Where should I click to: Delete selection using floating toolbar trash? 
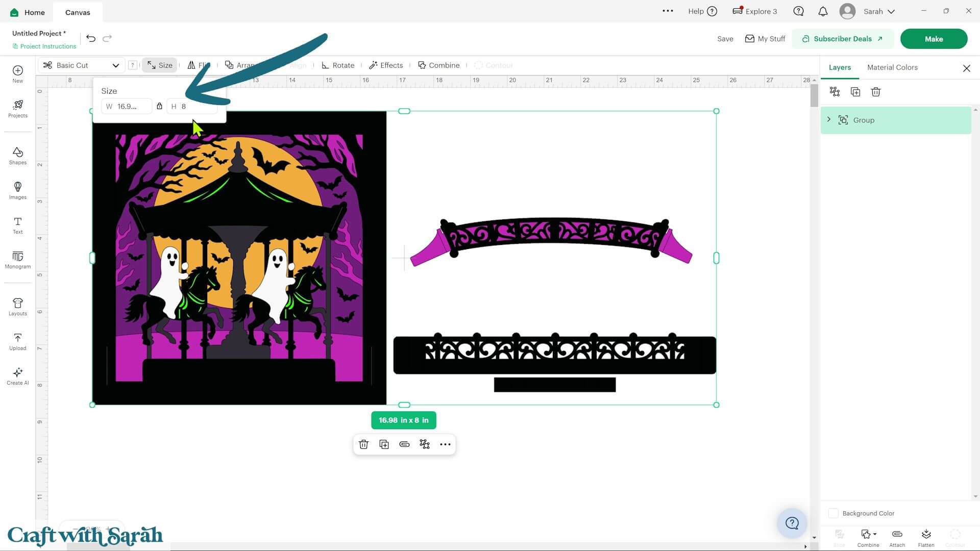coord(363,444)
